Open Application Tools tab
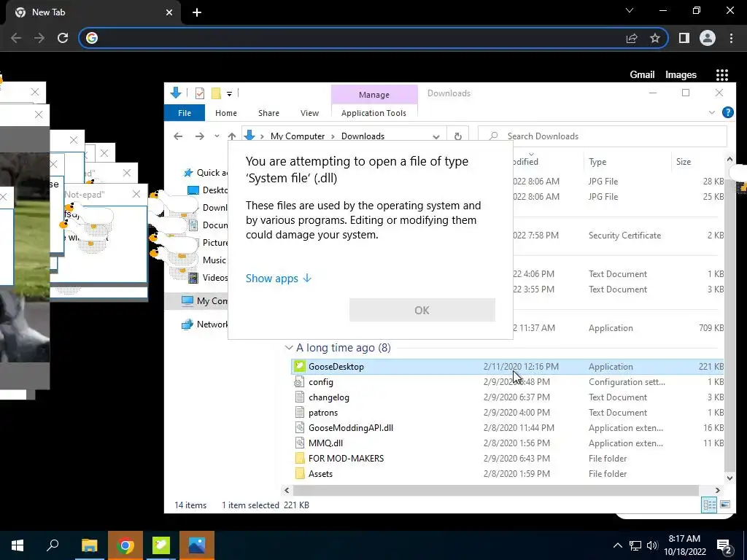 pyautogui.click(x=374, y=113)
